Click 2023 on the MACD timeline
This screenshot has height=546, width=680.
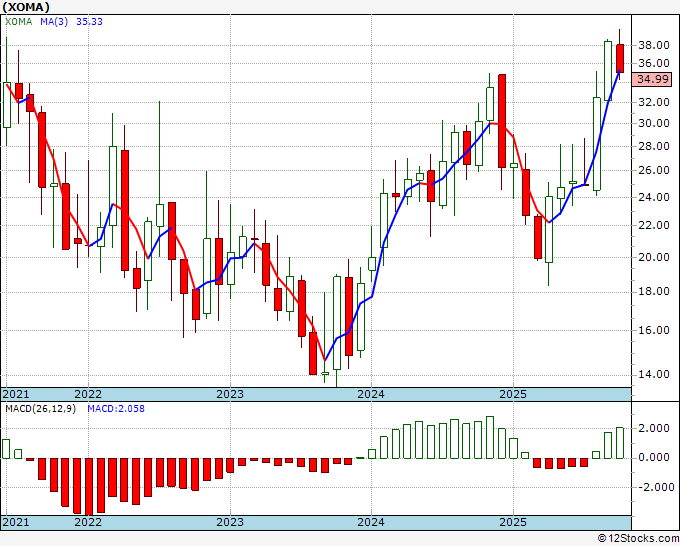[x=230, y=522]
